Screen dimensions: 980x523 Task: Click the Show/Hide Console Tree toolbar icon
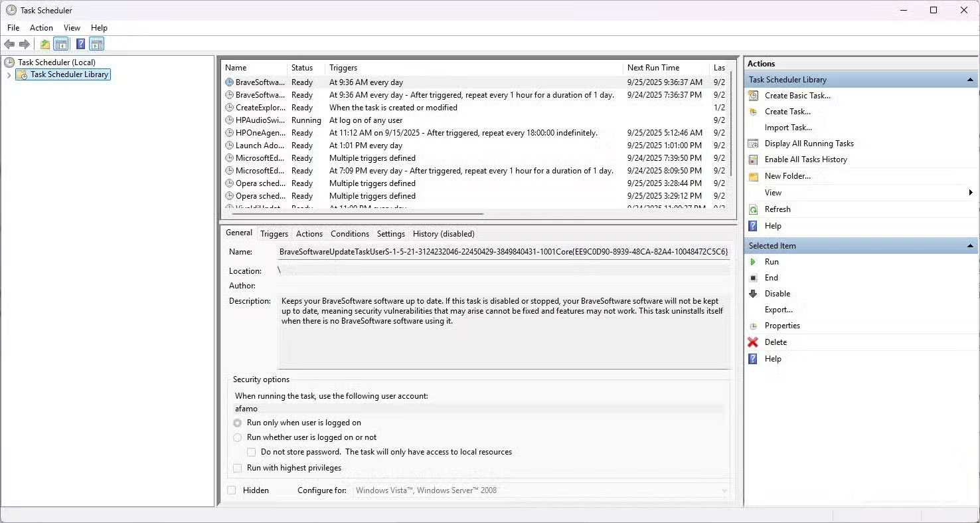point(61,44)
